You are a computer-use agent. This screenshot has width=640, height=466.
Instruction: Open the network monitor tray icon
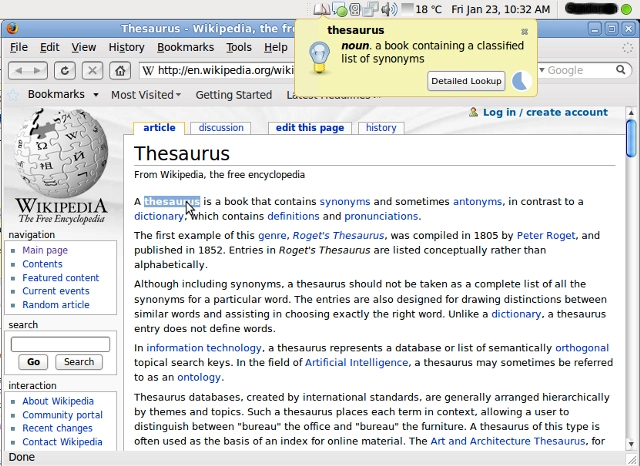click(370, 9)
